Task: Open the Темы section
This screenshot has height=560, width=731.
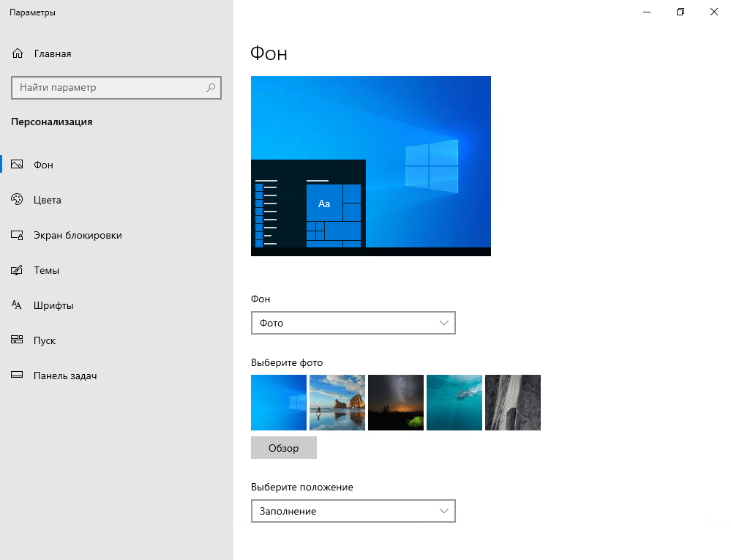Action: (x=116, y=270)
